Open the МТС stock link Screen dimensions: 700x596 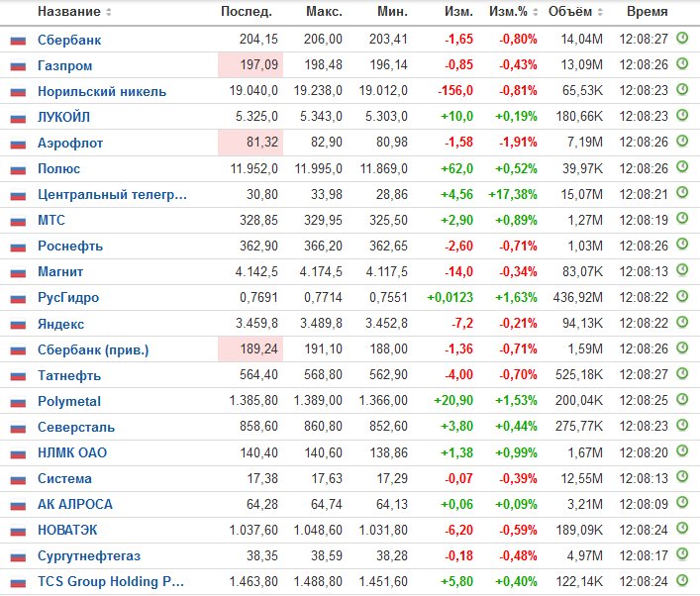click(x=51, y=220)
